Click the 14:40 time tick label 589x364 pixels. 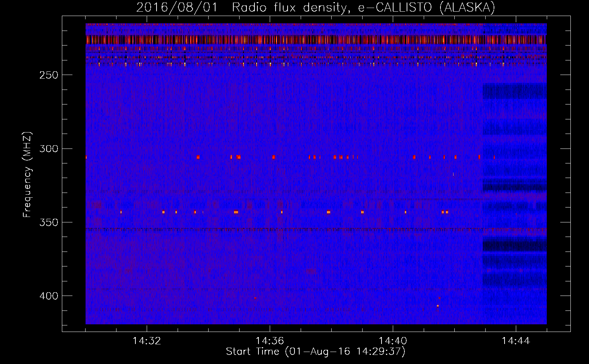pos(393,341)
